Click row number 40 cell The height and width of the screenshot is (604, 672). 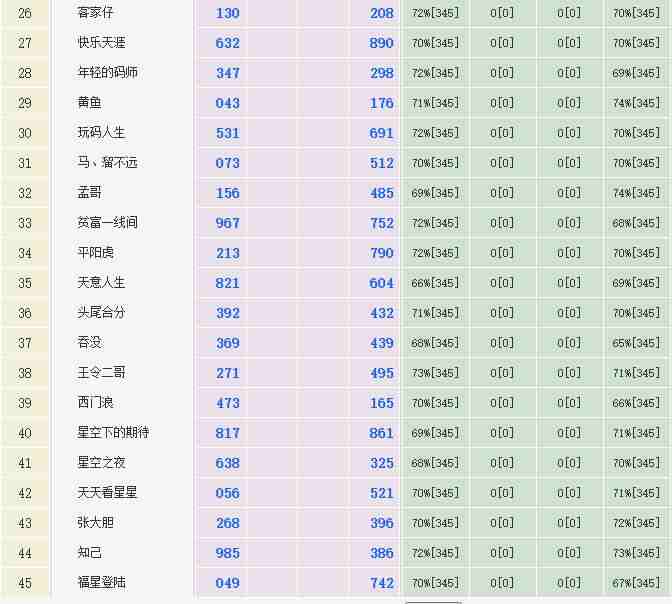click(x=25, y=433)
